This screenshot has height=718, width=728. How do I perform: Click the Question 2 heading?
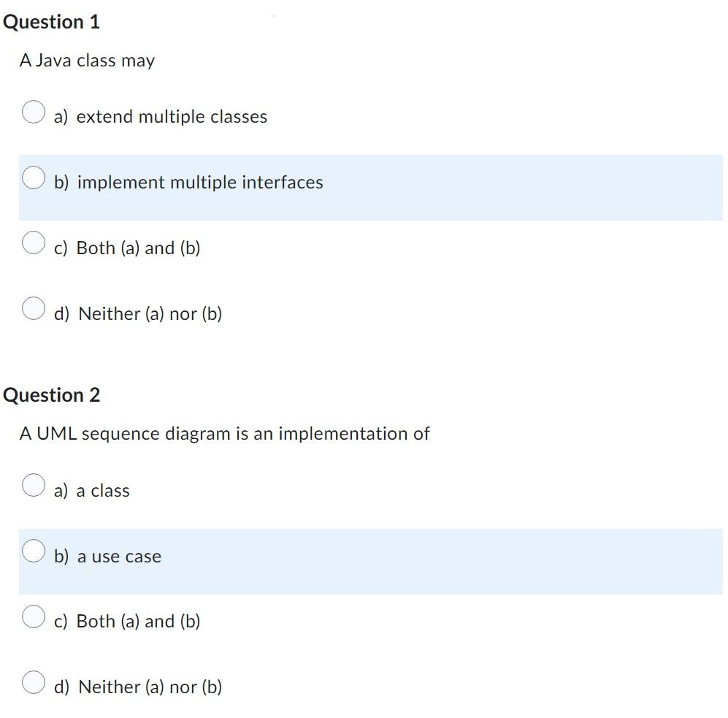[x=53, y=394]
